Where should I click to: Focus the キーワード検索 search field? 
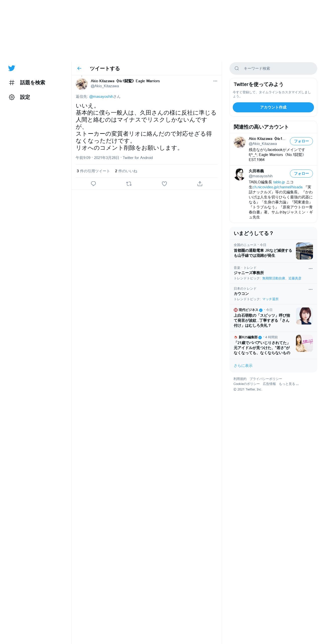(273, 68)
